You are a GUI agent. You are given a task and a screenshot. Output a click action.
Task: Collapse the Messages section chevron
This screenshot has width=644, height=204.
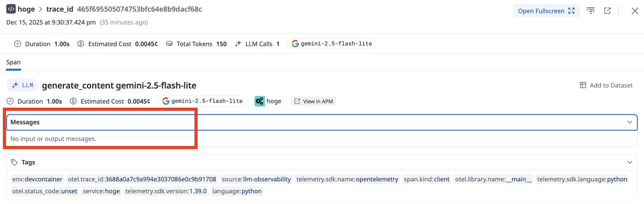coord(630,122)
